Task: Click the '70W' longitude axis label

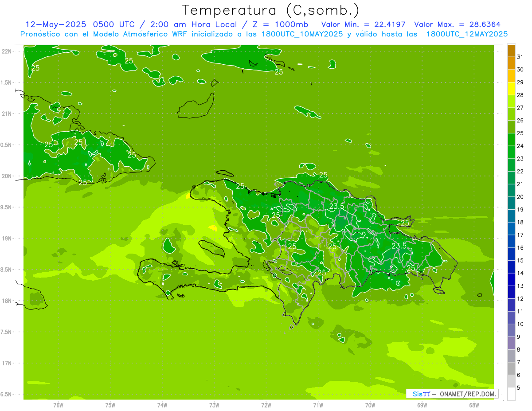Action: pos(370,405)
